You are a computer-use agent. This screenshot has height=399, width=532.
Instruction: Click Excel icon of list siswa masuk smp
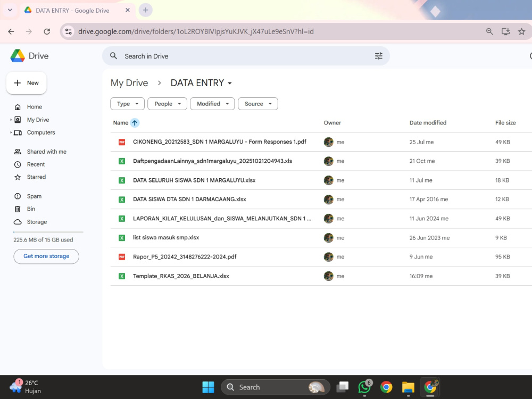tap(122, 238)
